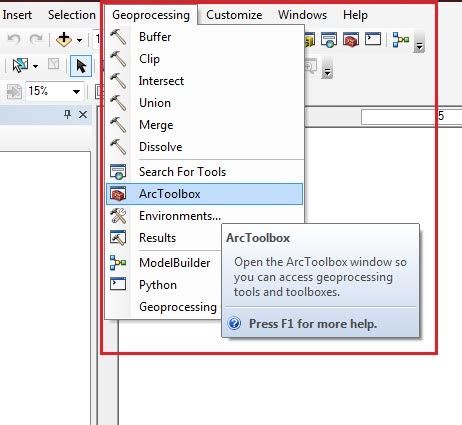Viewport: 462px width, 425px height.
Task: Click the Clip tool hammer icon
Action: 118,59
